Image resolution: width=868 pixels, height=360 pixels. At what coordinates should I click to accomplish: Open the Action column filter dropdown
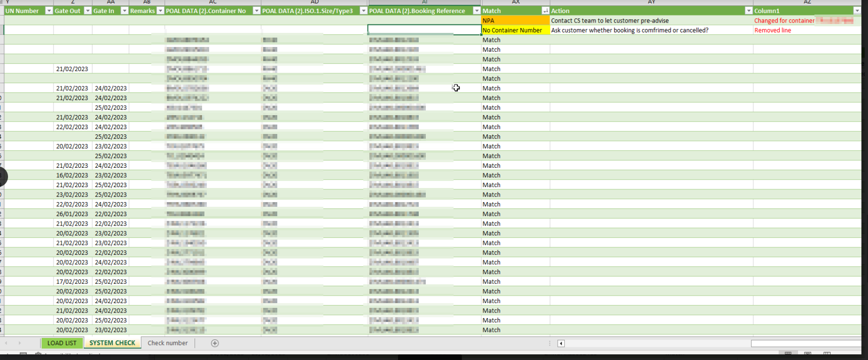pyautogui.click(x=749, y=11)
